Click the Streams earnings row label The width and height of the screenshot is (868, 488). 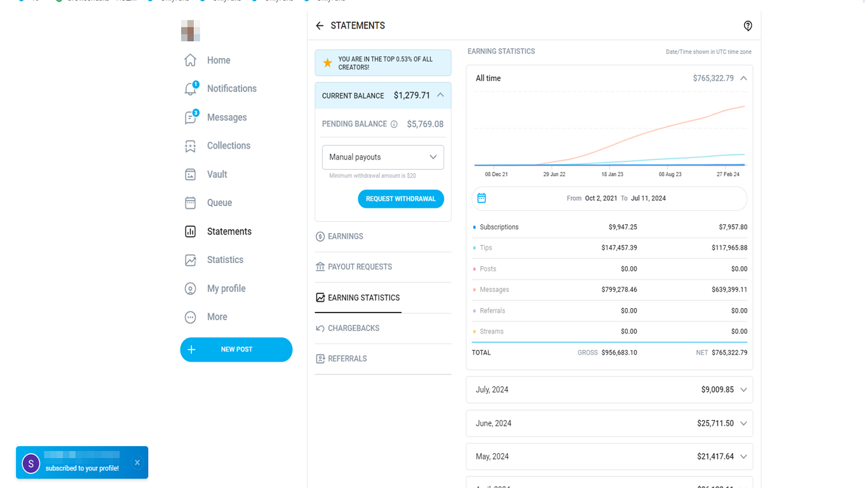click(x=492, y=332)
